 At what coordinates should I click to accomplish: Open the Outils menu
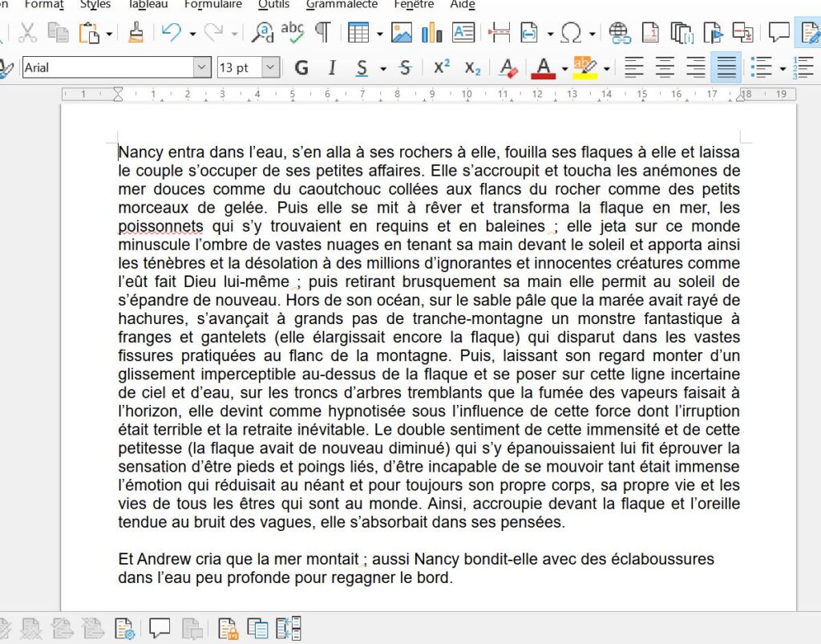pos(274,5)
